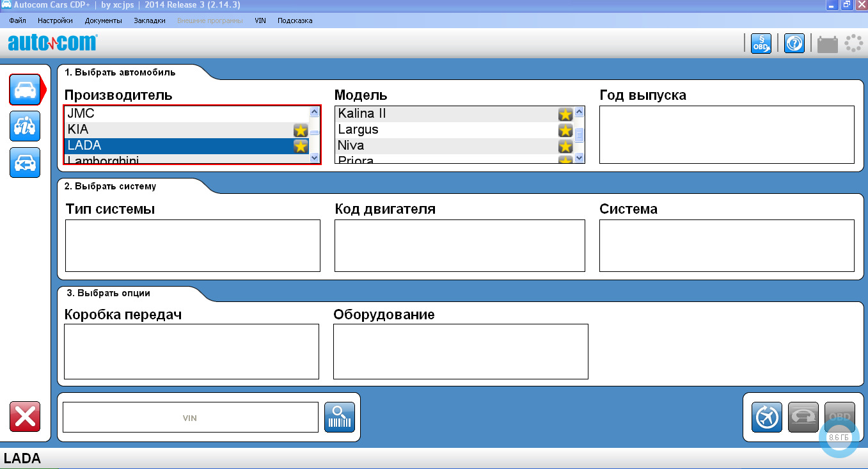Select KIA in the manufacturer list
868x469 pixels.
[187, 130]
